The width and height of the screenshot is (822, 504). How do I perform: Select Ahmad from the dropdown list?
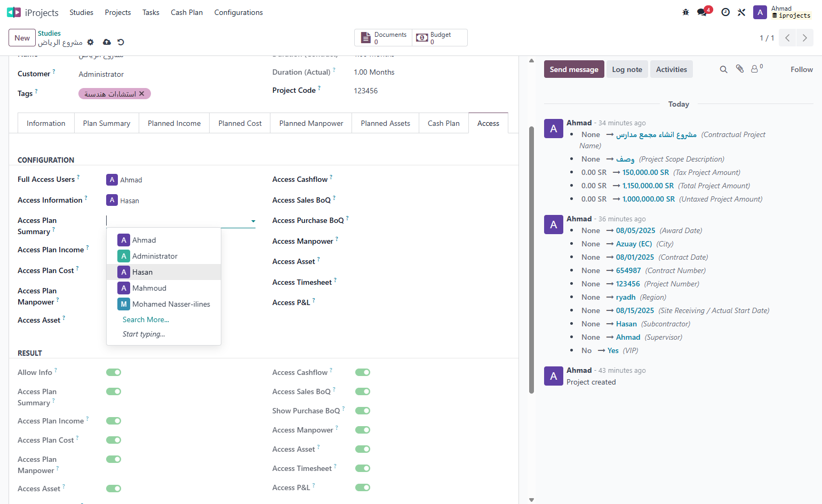164,240
